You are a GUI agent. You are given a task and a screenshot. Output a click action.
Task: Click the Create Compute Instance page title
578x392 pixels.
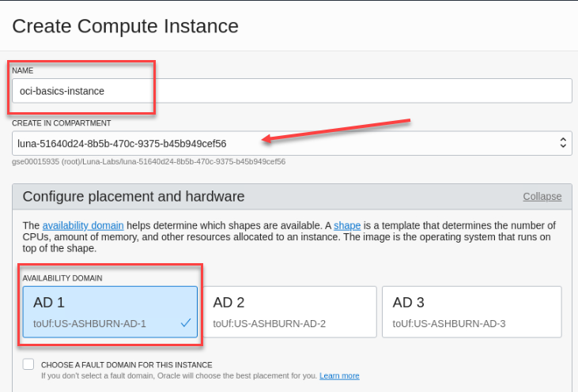(126, 26)
